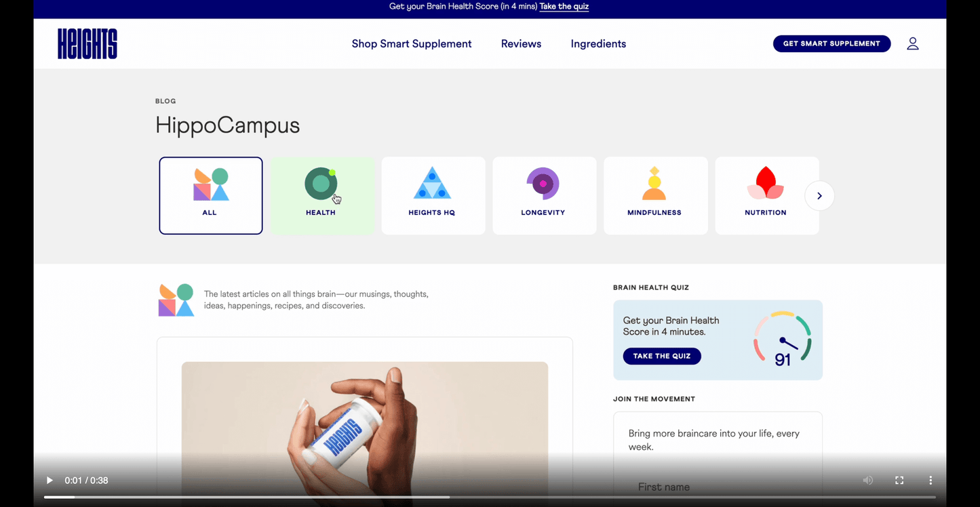The width and height of the screenshot is (980, 507).
Task: Mute the video volume
Action: tap(868, 481)
